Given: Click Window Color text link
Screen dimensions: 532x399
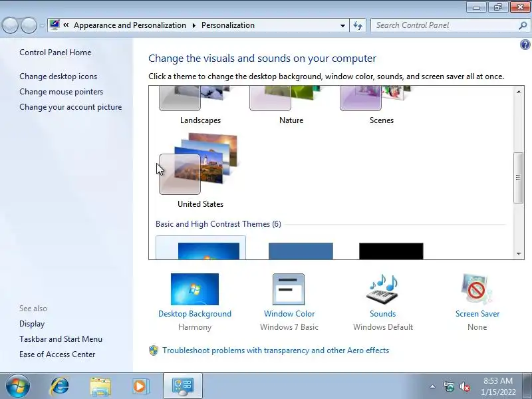Looking at the screenshot, I should [x=289, y=314].
